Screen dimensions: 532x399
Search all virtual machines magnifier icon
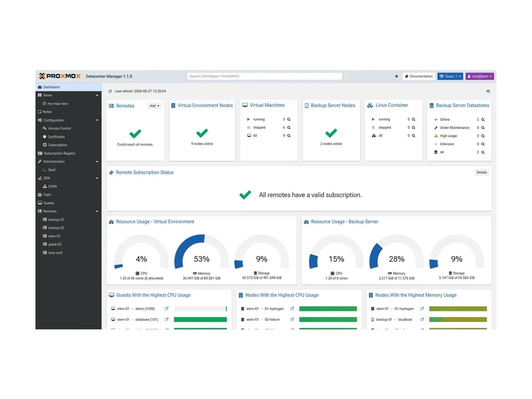pyautogui.click(x=289, y=136)
